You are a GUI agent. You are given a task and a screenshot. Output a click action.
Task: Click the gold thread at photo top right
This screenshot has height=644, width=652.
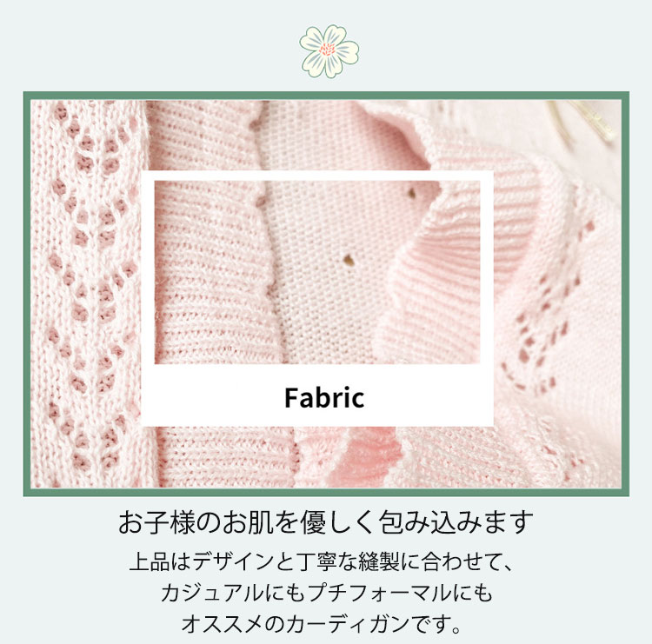click(582, 121)
